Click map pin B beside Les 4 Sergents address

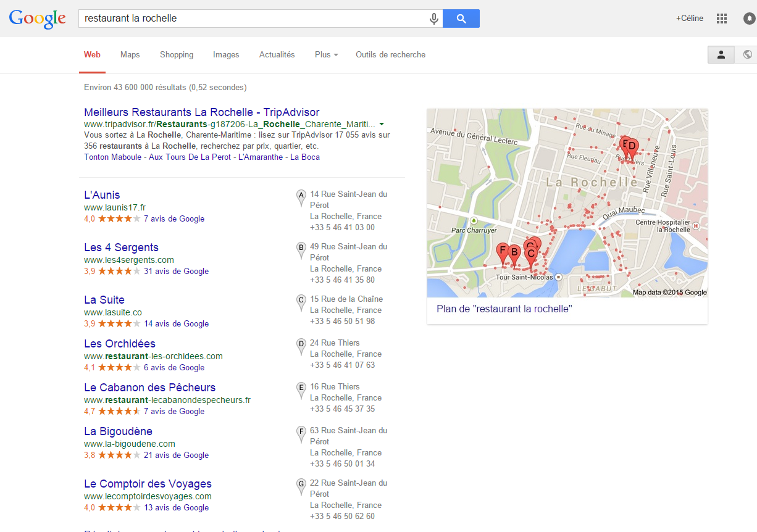[x=301, y=250]
